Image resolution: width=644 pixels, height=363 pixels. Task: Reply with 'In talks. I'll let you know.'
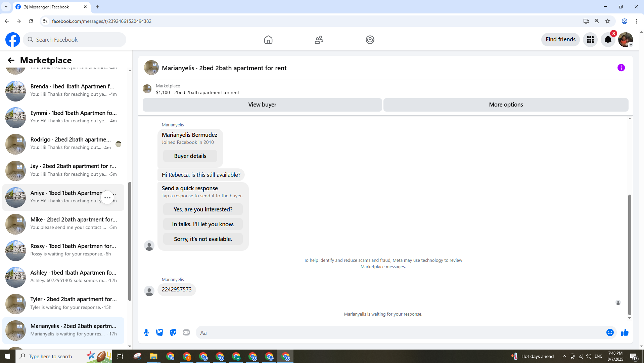[x=203, y=224]
